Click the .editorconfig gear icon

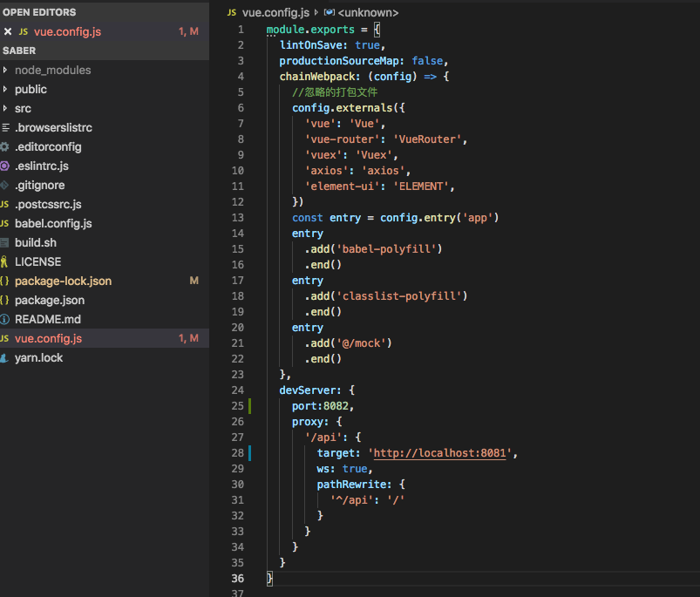4,146
